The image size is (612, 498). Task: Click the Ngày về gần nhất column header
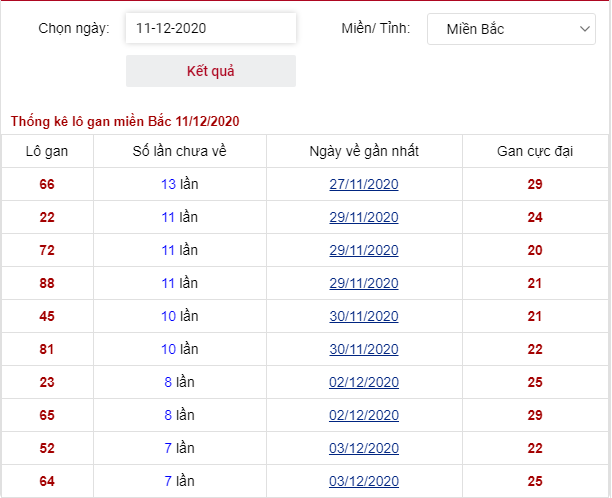(364, 151)
